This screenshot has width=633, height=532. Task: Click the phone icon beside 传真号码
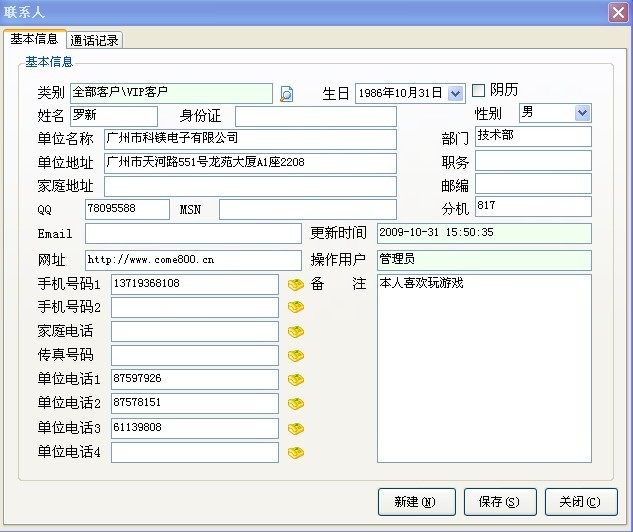tap(295, 356)
